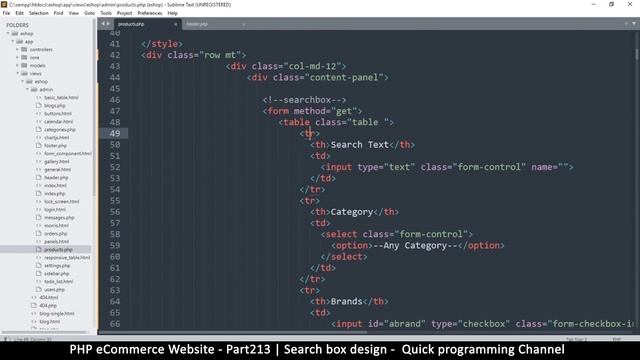Viewport: 640px width, 360px height.
Task: Open sidebar.php in file tree
Action: coord(57,273)
